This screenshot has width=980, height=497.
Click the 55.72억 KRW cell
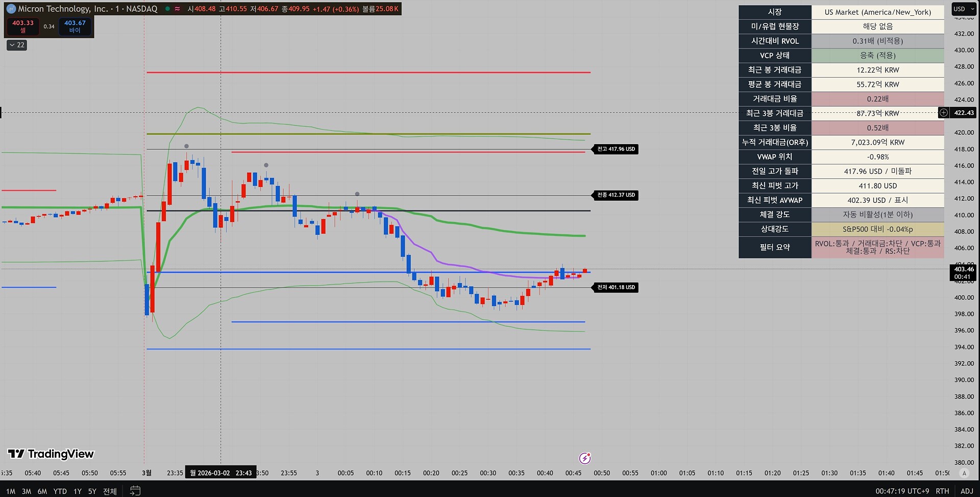click(878, 84)
